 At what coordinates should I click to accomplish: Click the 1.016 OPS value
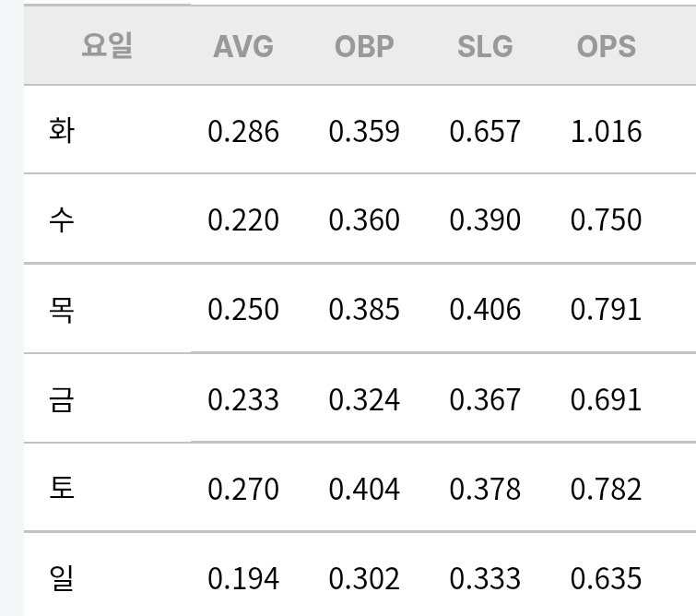tap(606, 132)
